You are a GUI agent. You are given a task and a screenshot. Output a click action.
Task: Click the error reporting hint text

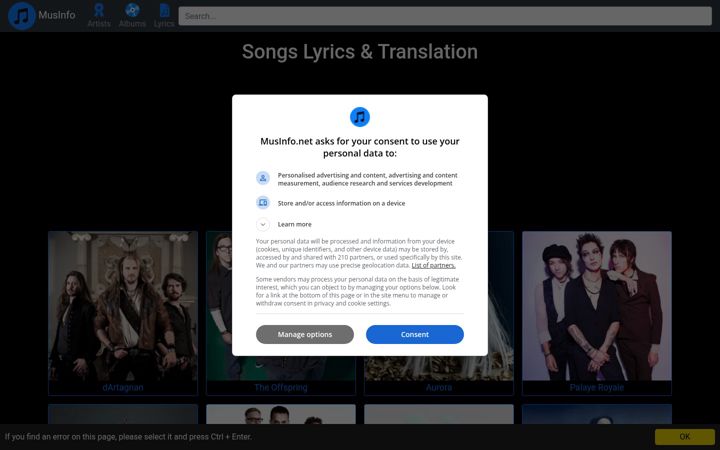tap(128, 437)
